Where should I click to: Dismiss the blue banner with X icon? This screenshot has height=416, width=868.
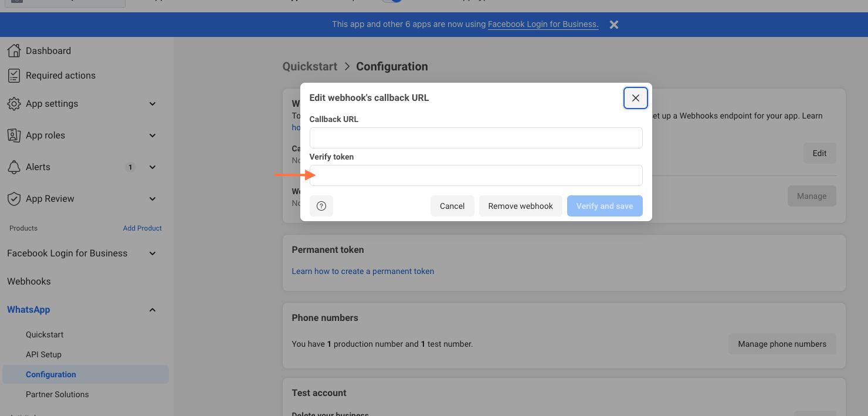(x=614, y=25)
